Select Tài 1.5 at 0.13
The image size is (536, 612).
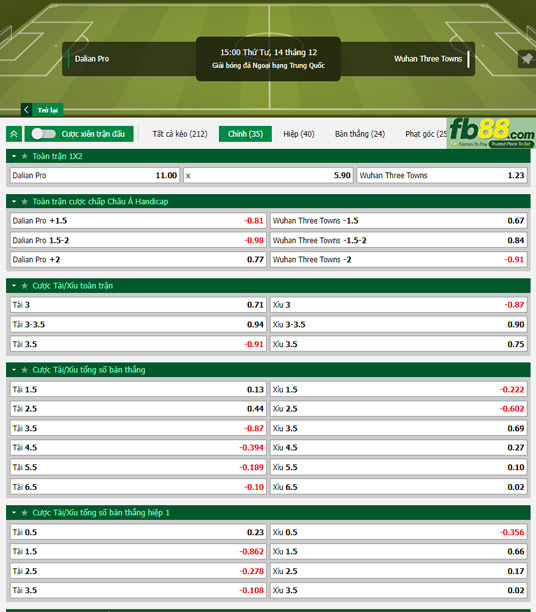click(x=138, y=389)
